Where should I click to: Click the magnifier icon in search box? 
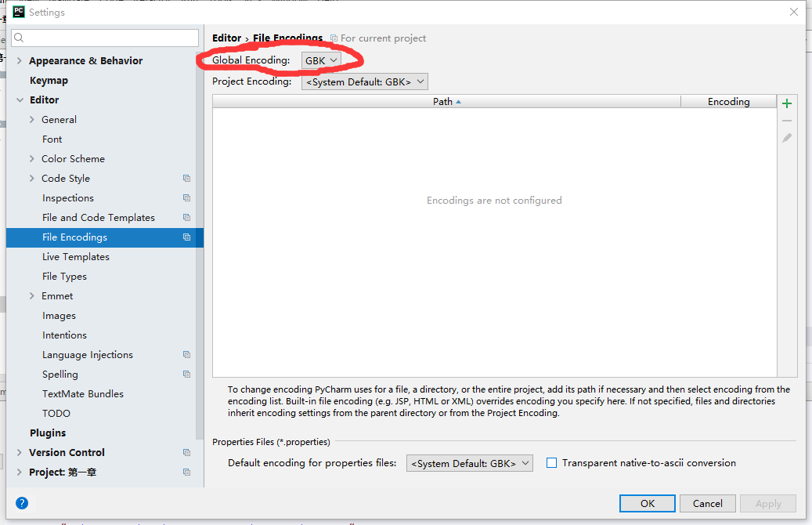pyautogui.click(x=19, y=38)
